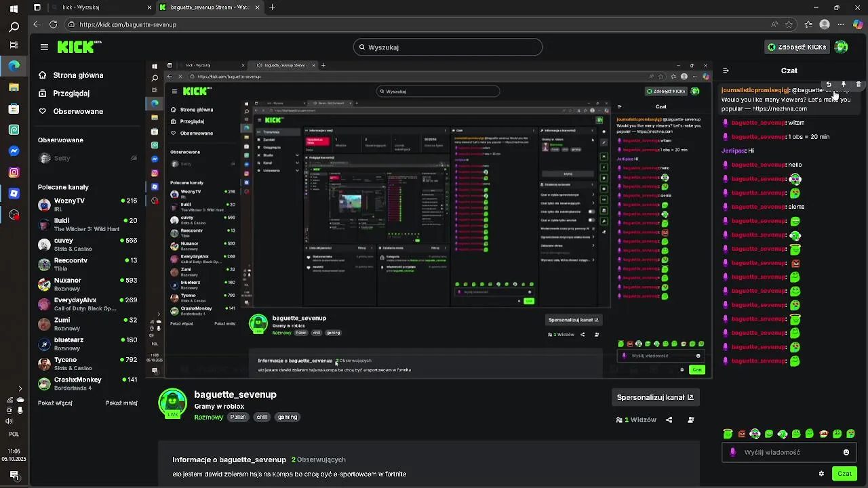Click the Zdobądź KICKs button
Viewport: 868px width, 488px height.
click(797, 47)
